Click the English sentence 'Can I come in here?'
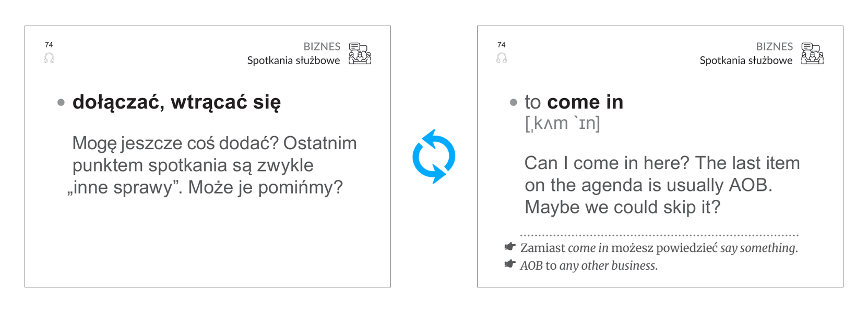Viewport: 868px width, 313px height. tap(607, 163)
